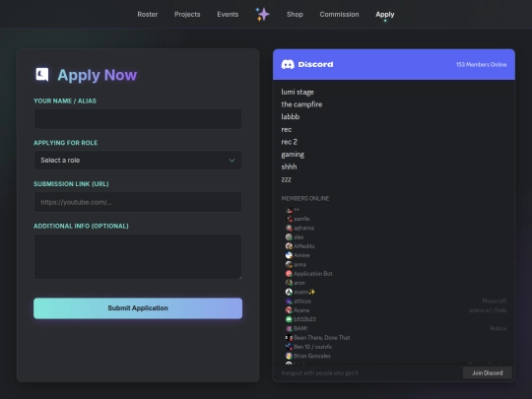
Task: Go to the Projects tab
Action: tap(187, 14)
